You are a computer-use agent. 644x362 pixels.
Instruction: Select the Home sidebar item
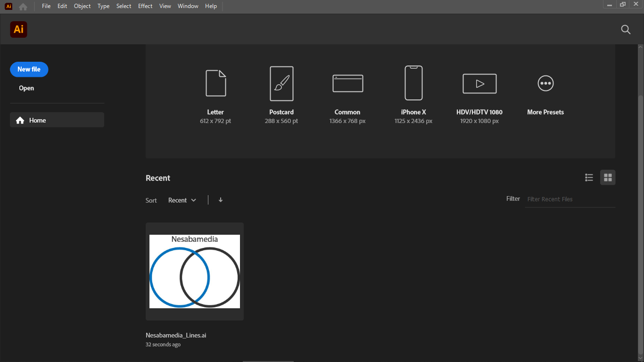pyautogui.click(x=57, y=120)
